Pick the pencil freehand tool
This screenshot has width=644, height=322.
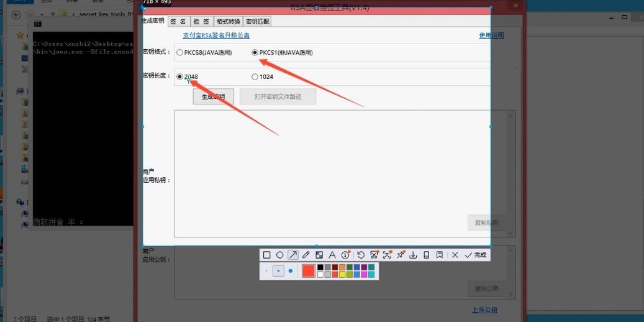tap(306, 255)
